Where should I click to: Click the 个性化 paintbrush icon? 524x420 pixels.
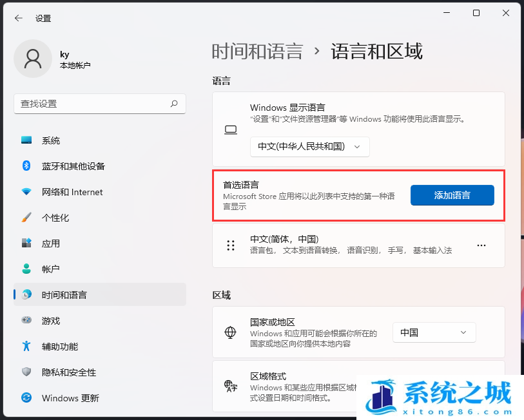[x=26, y=217]
